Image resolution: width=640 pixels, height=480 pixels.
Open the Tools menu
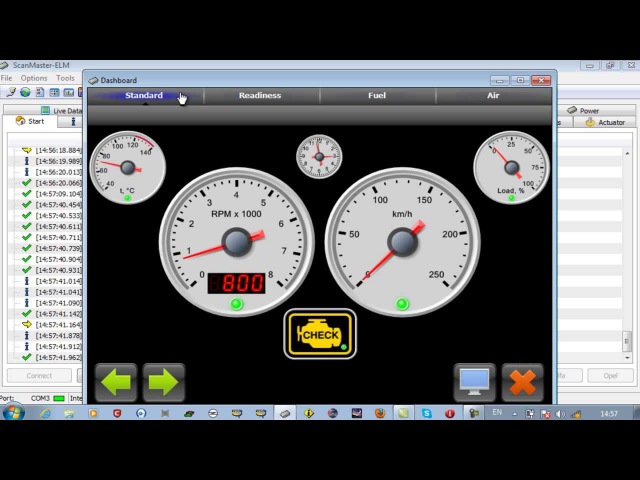pyautogui.click(x=65, y=78)
